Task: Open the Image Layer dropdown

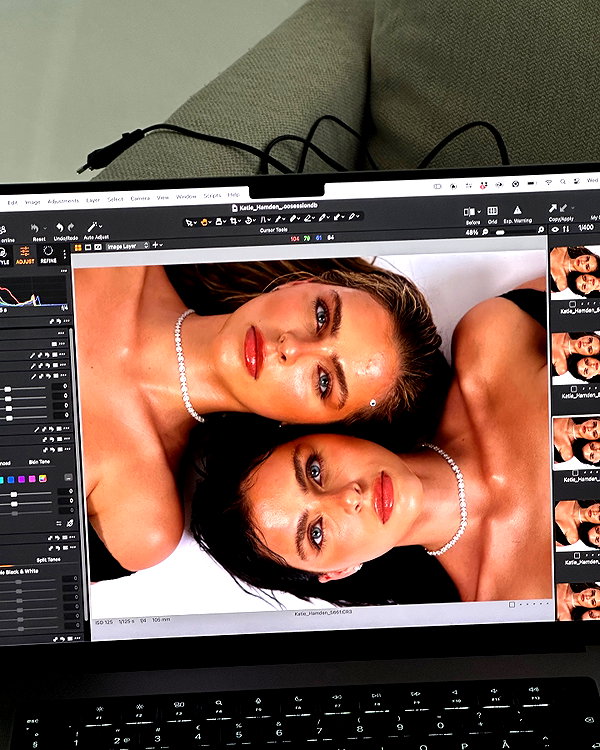Action: pyautogui.click(x=127, y=246)
